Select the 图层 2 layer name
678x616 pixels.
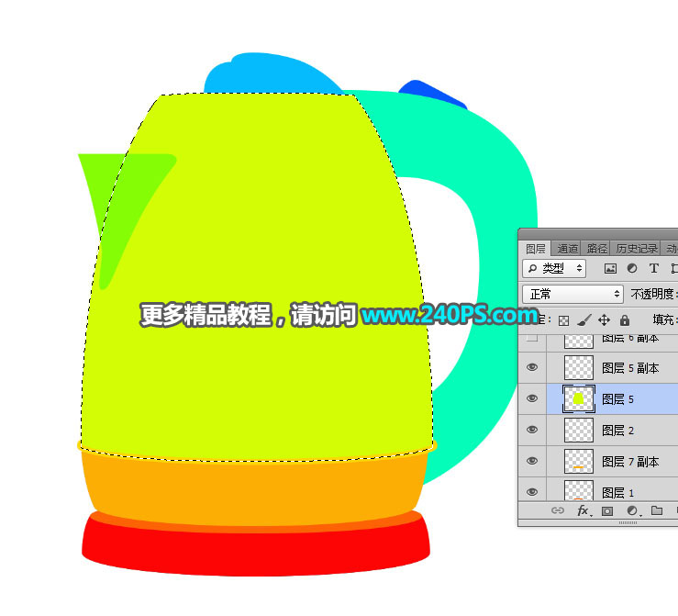pos(617,431)
